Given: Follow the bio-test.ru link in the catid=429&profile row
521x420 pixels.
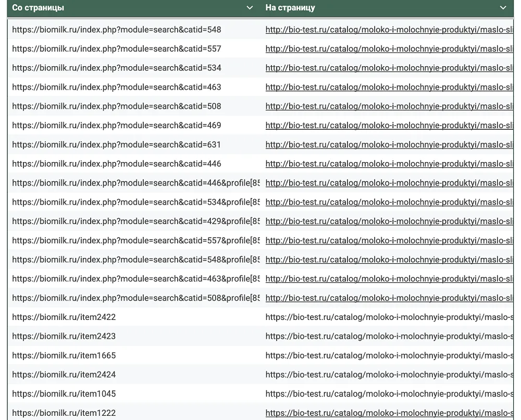Looking at the screenshot, I should [389, 221].
